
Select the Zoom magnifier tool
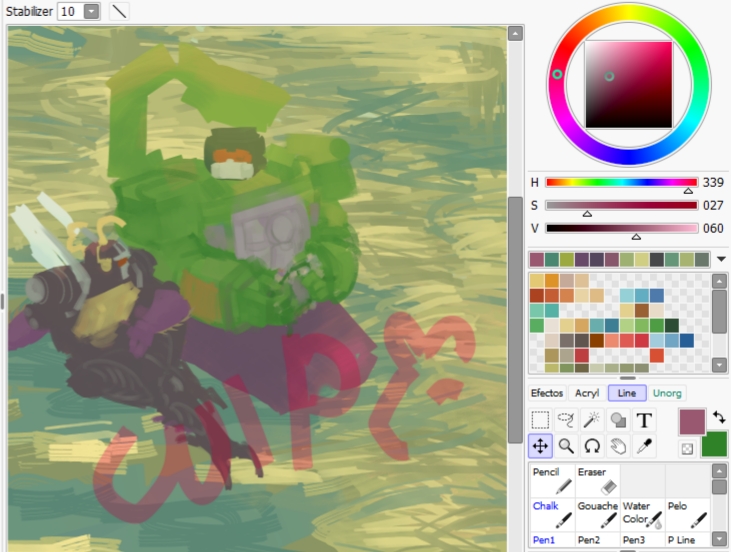tap(566, 446)
